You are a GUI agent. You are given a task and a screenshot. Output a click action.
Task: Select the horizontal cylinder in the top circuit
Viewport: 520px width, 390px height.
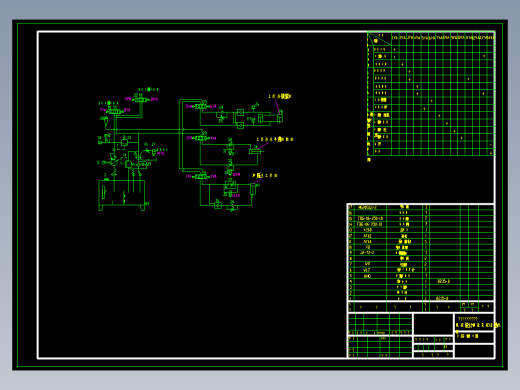pyautogui.click(x=270, y=118)
